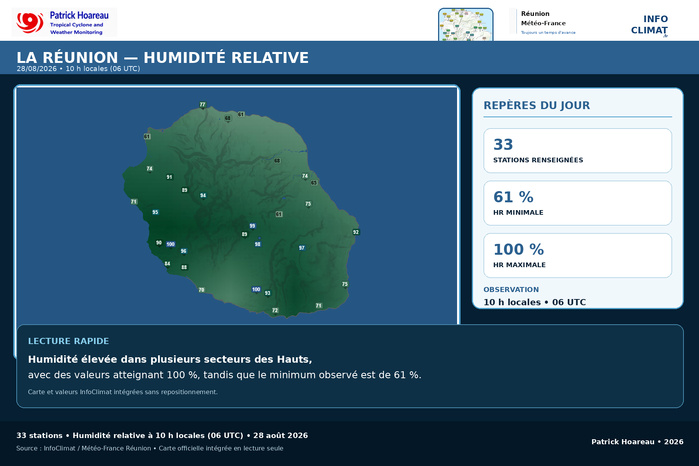
Task: Click the 'avec des valeurs atteignant 100 %' sentence
Action: pos(224,375)
